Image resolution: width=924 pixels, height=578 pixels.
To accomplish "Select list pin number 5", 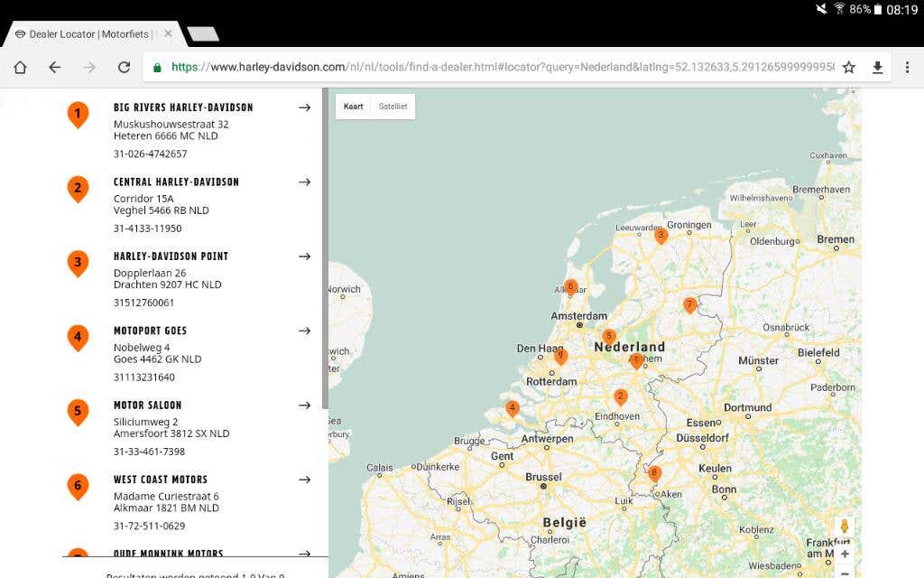I will [78, 412].
